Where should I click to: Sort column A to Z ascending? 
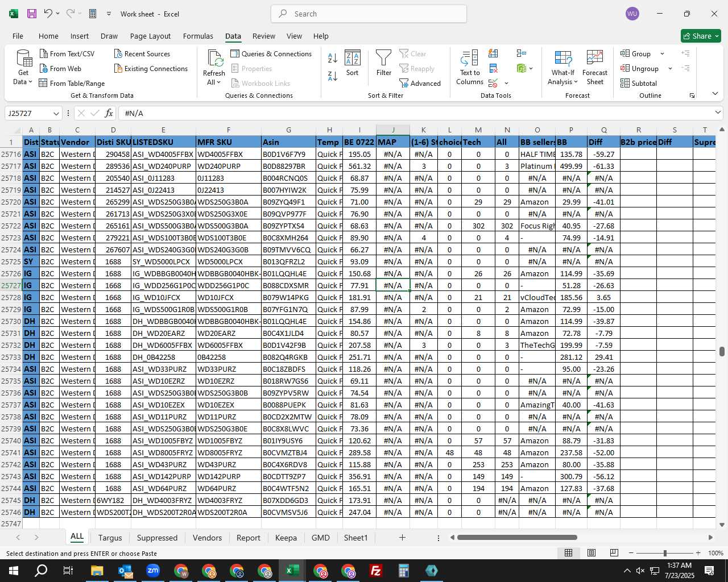point(333,57)
